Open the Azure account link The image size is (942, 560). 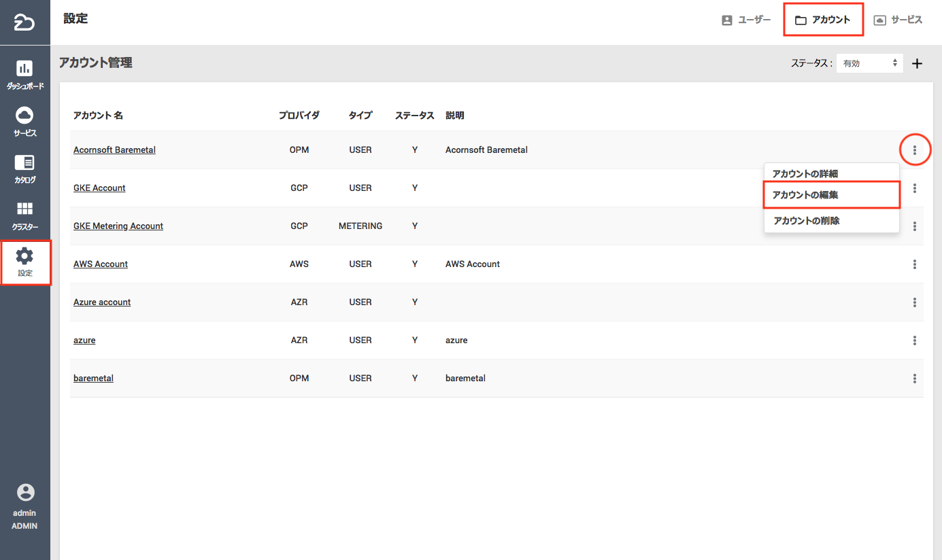point(102,302)
